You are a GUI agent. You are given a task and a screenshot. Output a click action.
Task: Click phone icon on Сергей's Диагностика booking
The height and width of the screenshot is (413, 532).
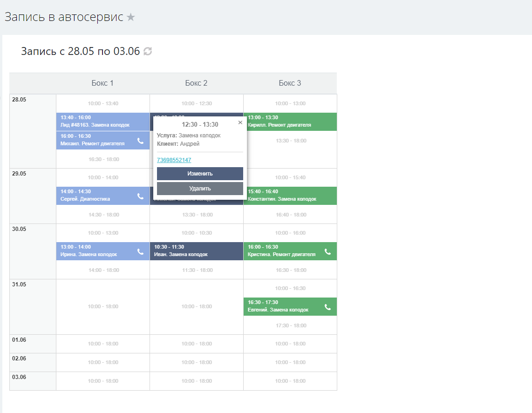pos(140,196)
